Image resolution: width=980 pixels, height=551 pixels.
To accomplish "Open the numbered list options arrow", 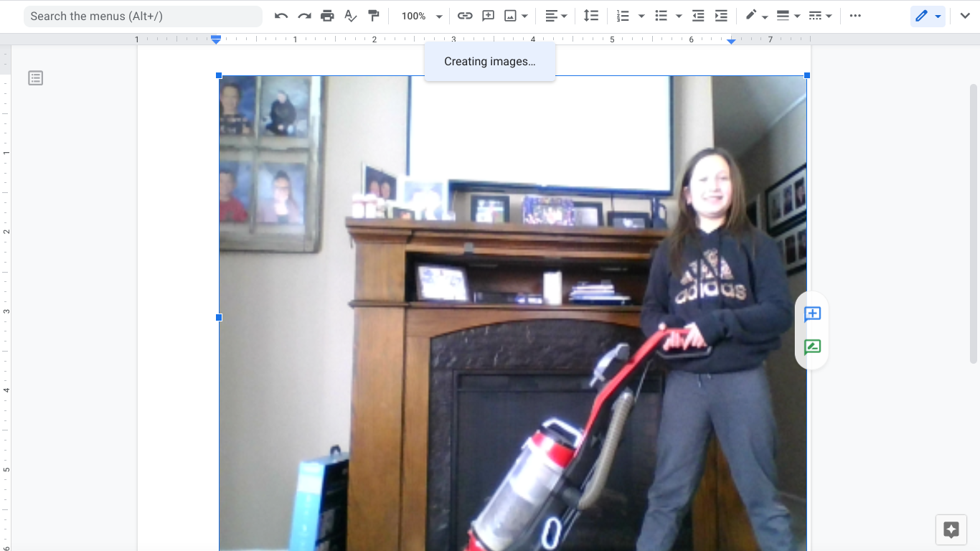I will (x=641, y=16).
